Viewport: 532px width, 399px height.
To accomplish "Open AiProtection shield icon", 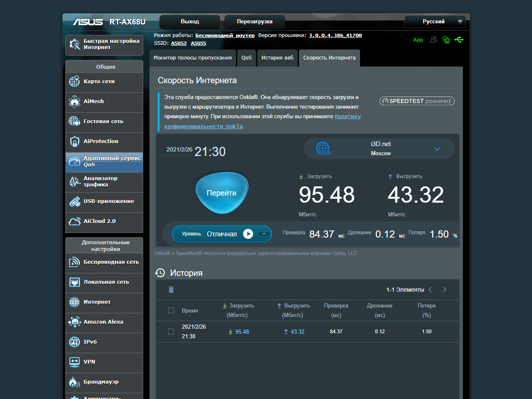I will tap(75, 141).
